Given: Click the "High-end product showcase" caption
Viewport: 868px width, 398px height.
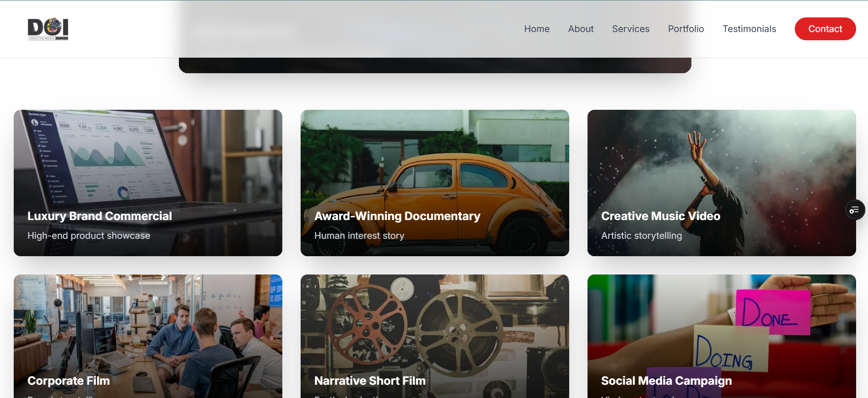Looking at the screenshot, I should click(89, 236).
